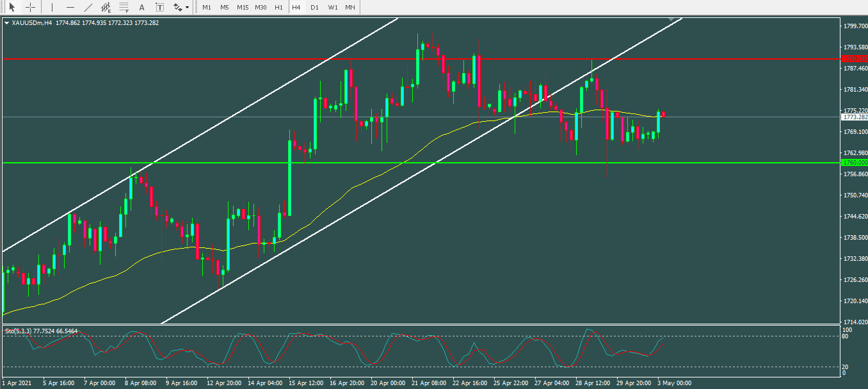Select the MN monthly timeframe
Viewport: 868px width, 389px height.
pyautogui.click(x=350, y=7)
